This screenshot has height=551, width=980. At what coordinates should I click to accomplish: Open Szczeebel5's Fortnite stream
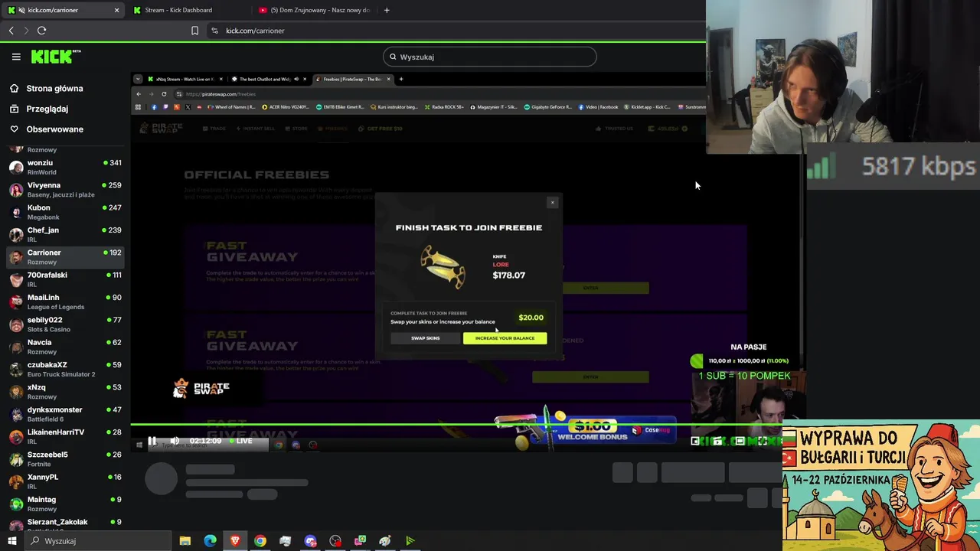[65, 459]
